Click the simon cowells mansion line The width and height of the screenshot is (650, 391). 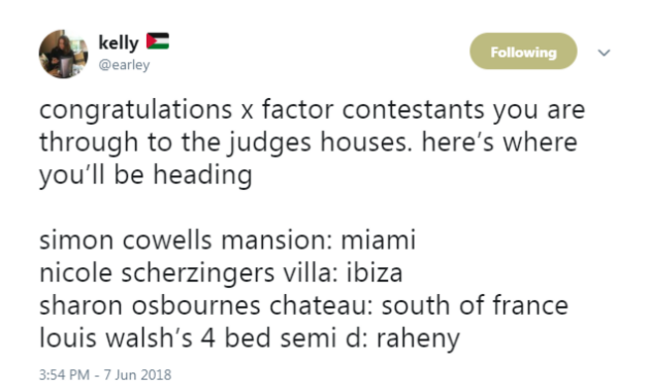pyautogui.click(x=185, y=240)
